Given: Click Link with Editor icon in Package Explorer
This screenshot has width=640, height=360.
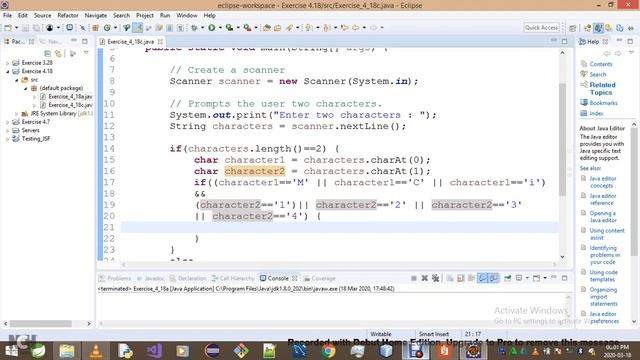Looking at the screenshot, I should tap(58, 53).
